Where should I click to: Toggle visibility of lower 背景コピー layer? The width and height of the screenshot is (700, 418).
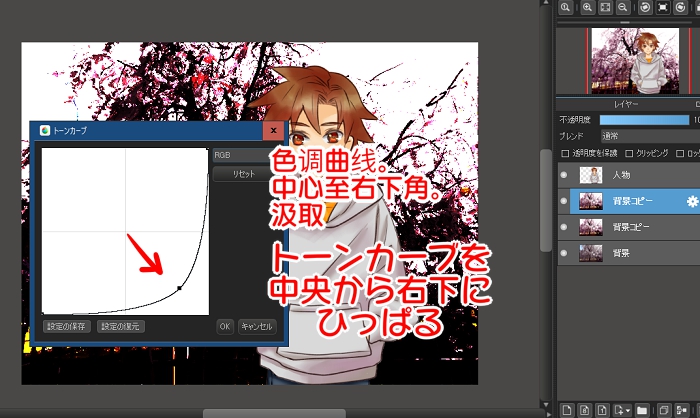564,227
